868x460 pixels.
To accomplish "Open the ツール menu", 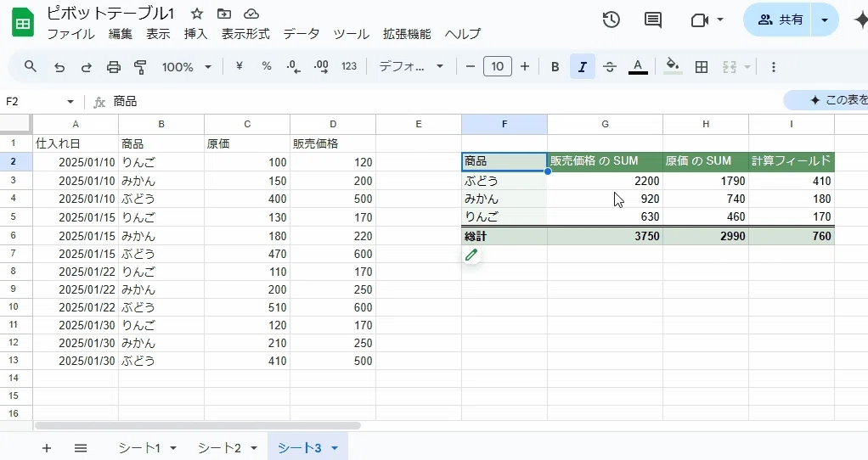I will coord(351,34).
